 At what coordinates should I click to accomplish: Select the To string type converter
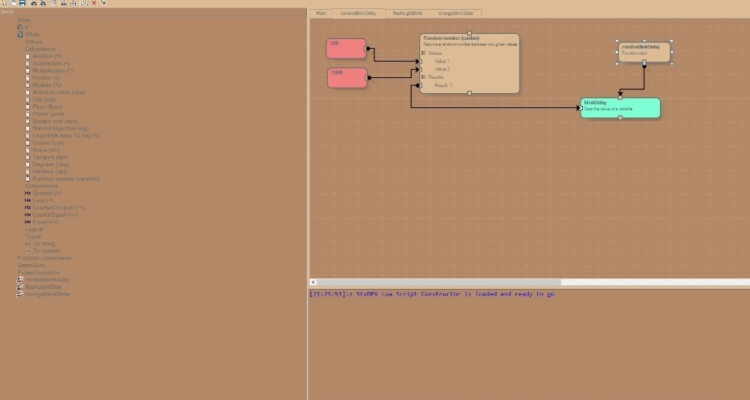click(x=44, y=244)
